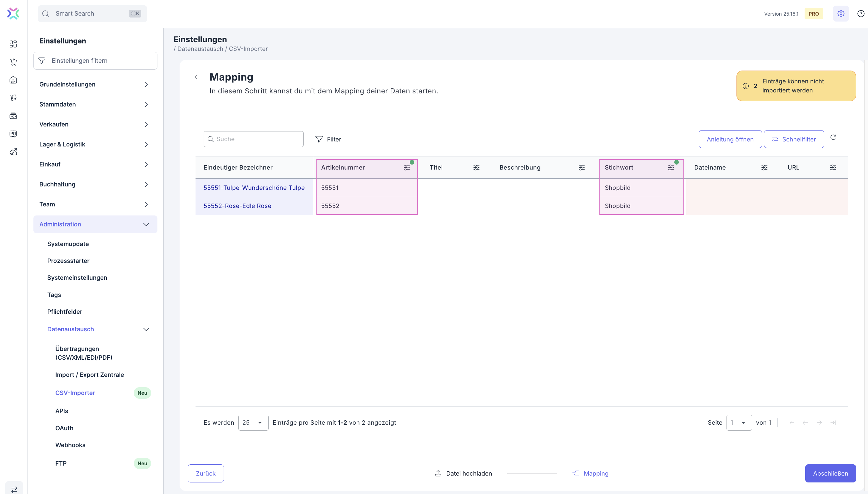Select Import / Export Zentrale entry
The width and height of the screenshot is (868, 494).
[90, 375]
